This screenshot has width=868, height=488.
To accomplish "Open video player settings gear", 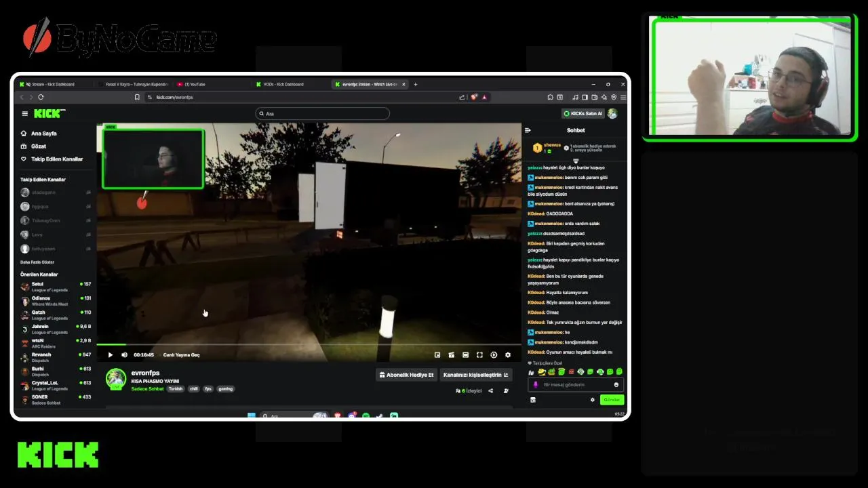I will [508, 354].
